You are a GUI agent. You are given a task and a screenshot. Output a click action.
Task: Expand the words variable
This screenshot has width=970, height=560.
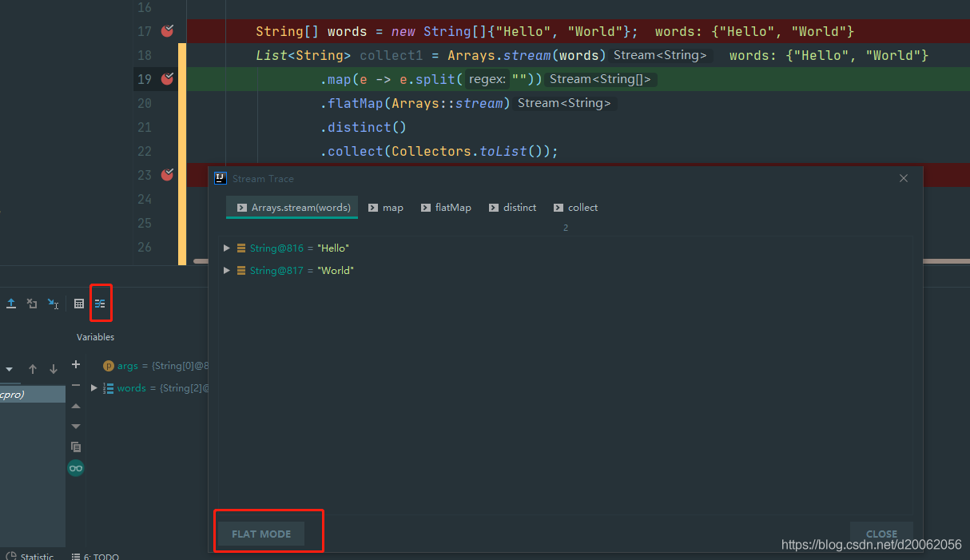click(x=93, y=387)
